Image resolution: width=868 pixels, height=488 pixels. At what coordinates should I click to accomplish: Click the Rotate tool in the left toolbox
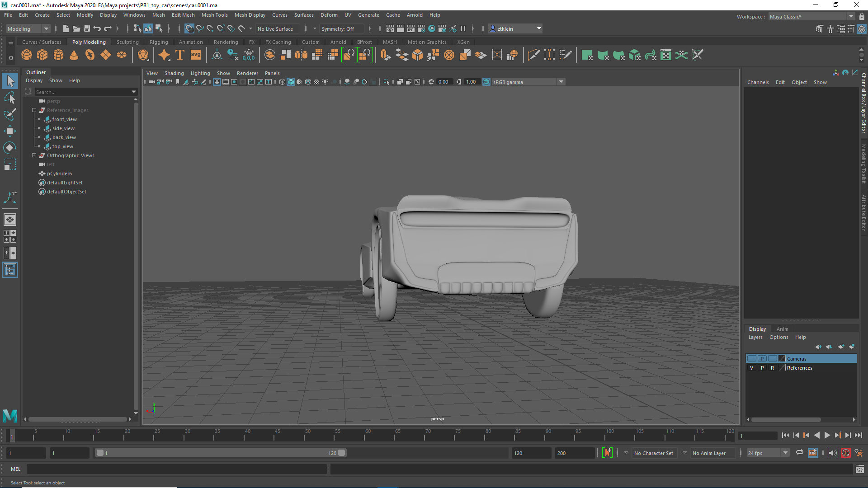point(10,148)
